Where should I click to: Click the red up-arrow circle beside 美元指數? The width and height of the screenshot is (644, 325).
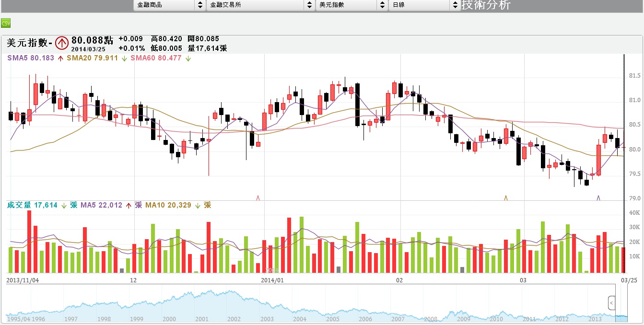61,43
